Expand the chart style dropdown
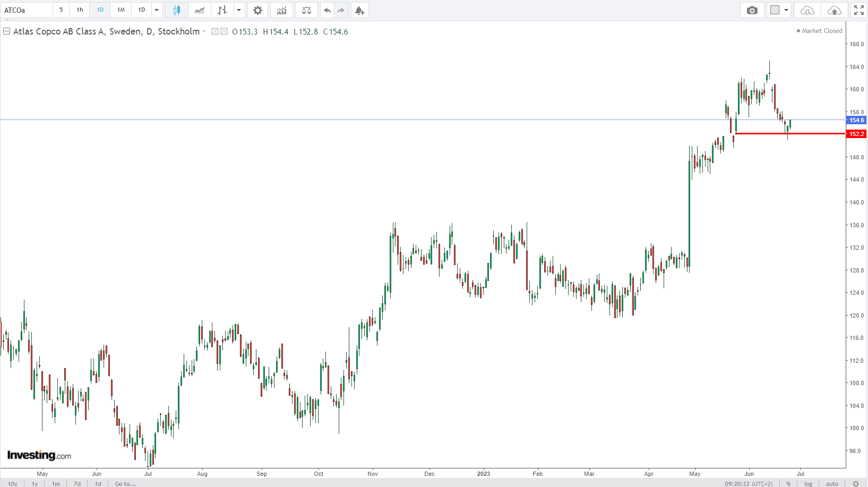The image size is (868, 487). tap(238, 10)
